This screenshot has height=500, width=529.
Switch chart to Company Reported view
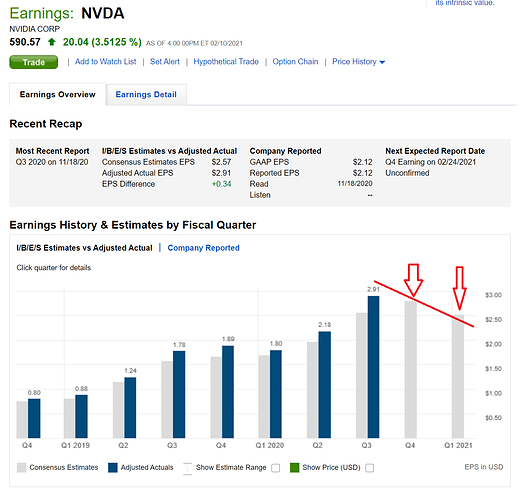pyautogui.click(x=203, y=248)
